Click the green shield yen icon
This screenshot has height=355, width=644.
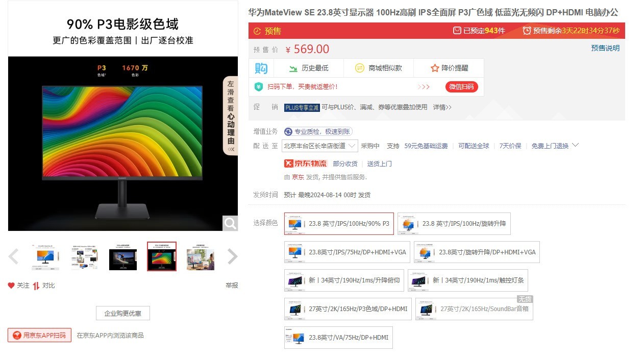coord(259,87)
